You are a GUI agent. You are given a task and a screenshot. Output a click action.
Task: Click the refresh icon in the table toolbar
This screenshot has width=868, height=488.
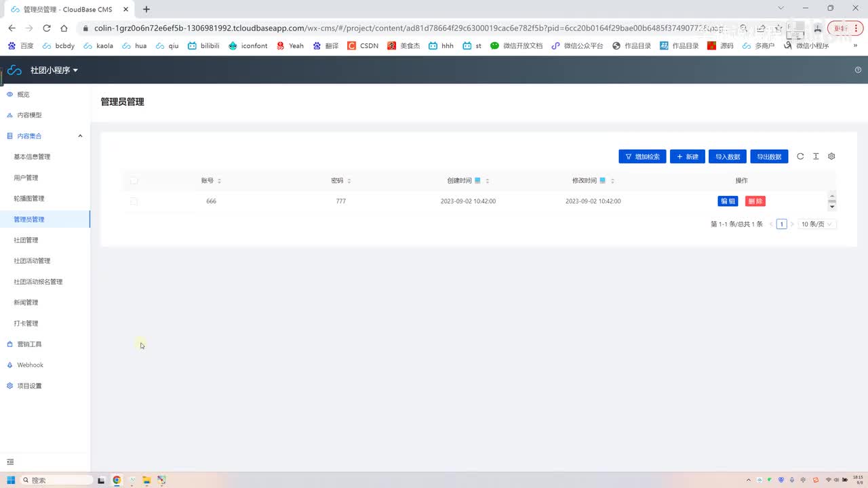pyautogui.click(x=800, y=156)
